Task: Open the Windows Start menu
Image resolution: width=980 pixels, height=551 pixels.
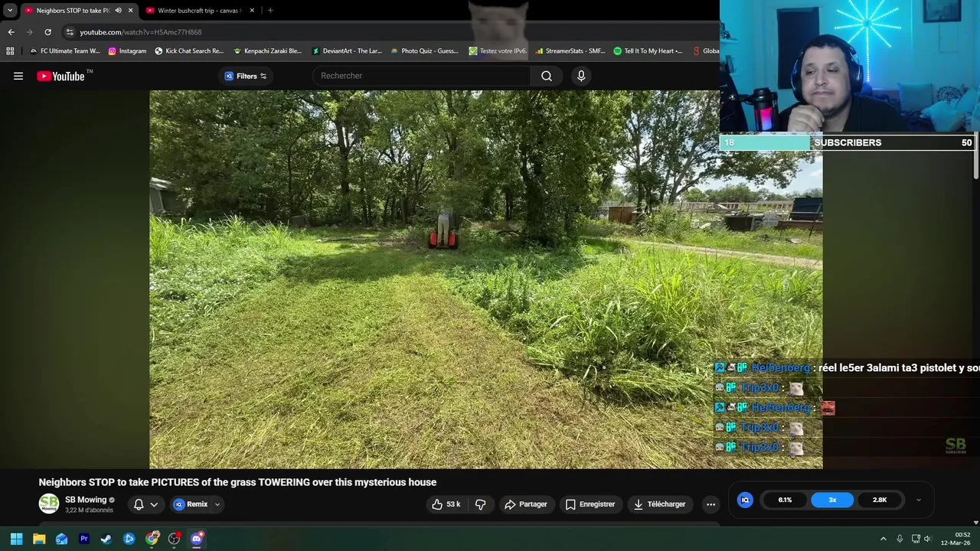Action: (16, 539)
